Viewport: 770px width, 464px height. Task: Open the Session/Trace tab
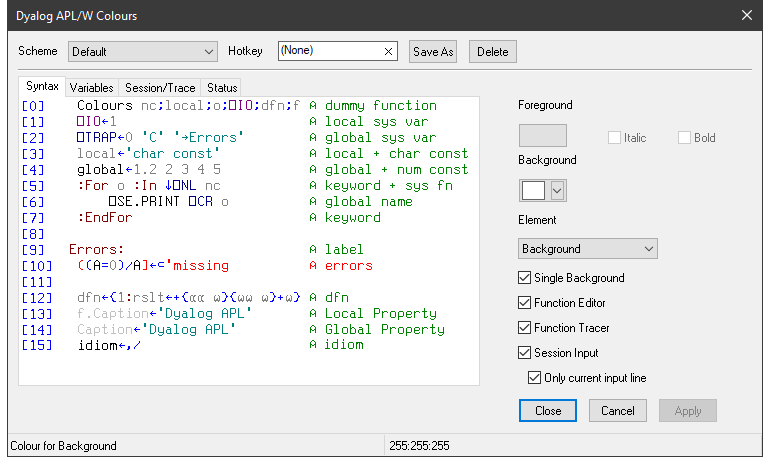point(159,88)
